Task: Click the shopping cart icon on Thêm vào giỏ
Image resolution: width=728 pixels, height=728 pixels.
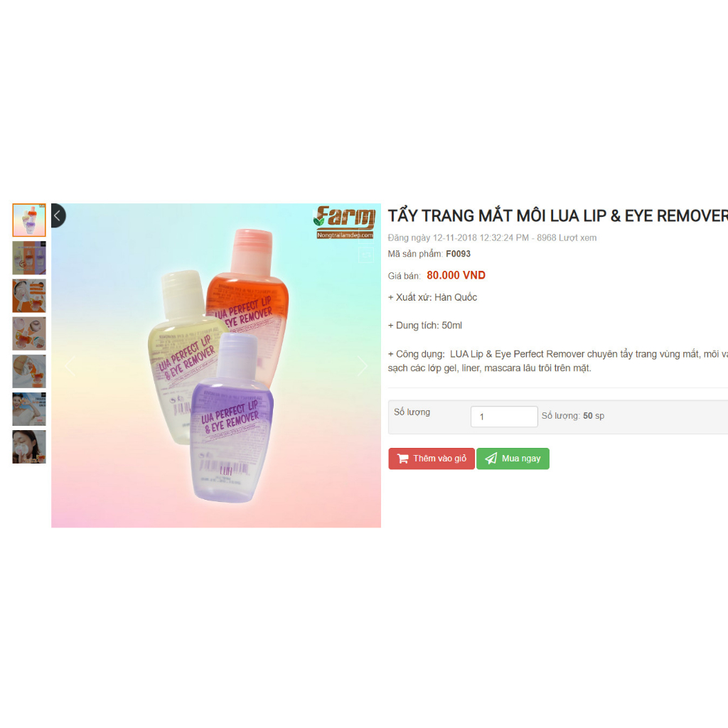Action: coord(402,459)
